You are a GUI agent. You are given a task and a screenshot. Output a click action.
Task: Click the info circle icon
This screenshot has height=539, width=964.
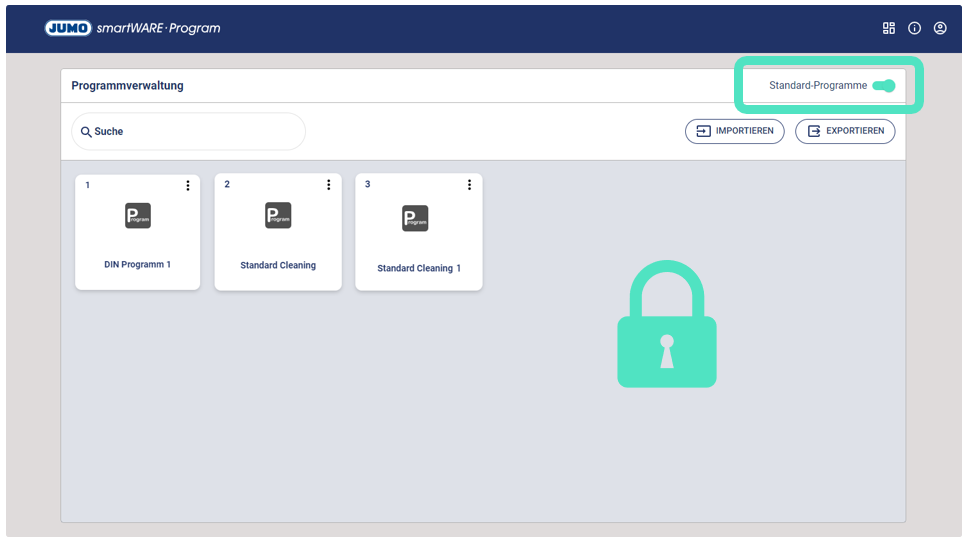tap(914, 28)
